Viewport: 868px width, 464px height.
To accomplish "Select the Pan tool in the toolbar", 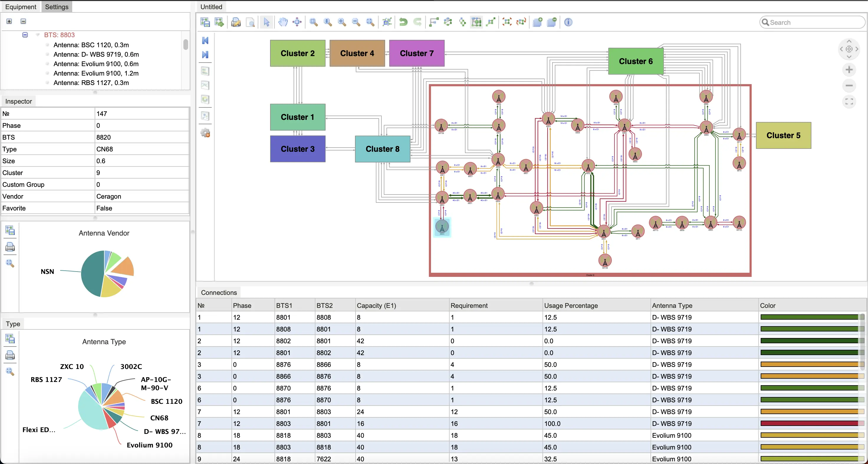I will pos(283,22).
